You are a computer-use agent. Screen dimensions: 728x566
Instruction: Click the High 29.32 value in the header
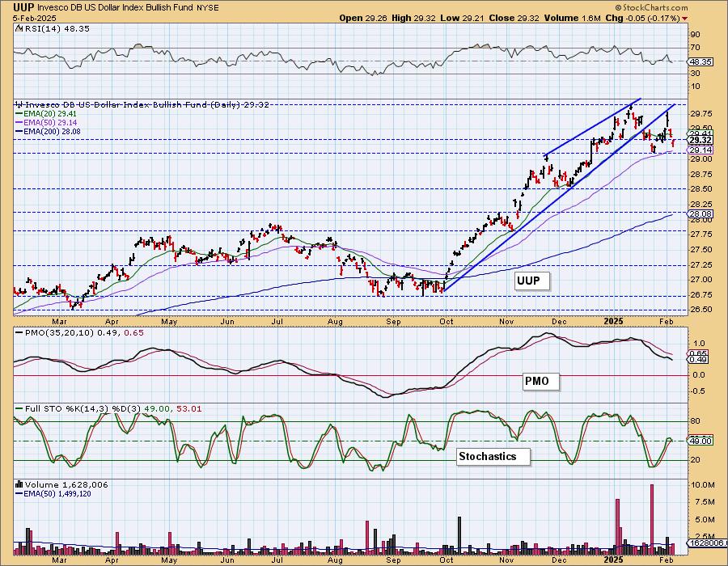tap(413, 18)
